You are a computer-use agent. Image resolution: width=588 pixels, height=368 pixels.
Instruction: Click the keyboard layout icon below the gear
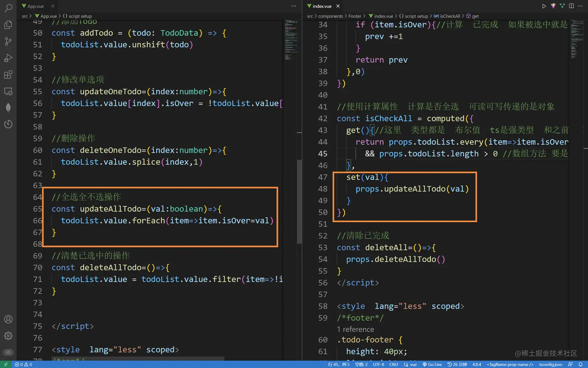[x=8, y=352]
